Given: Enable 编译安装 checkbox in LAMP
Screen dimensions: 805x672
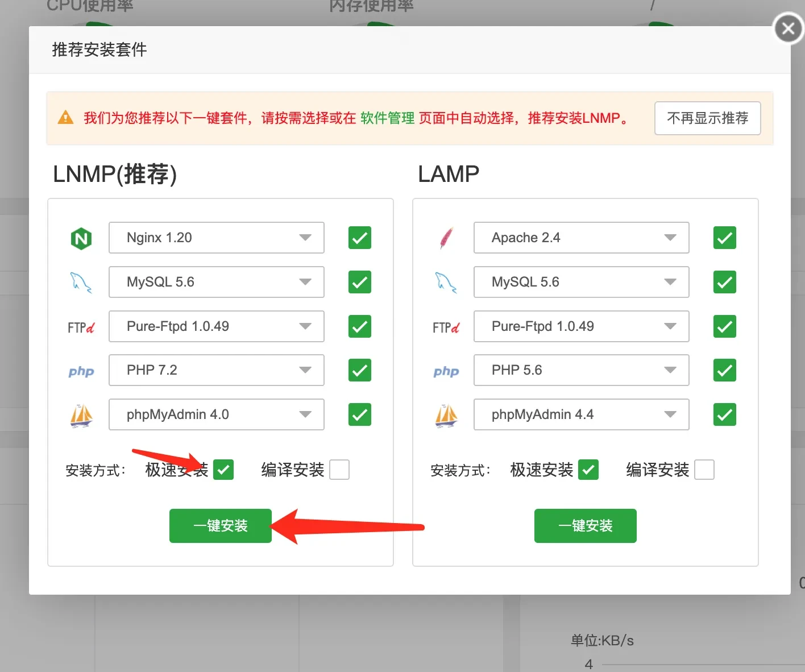Looking at the screenshot, I should [704, 470].
